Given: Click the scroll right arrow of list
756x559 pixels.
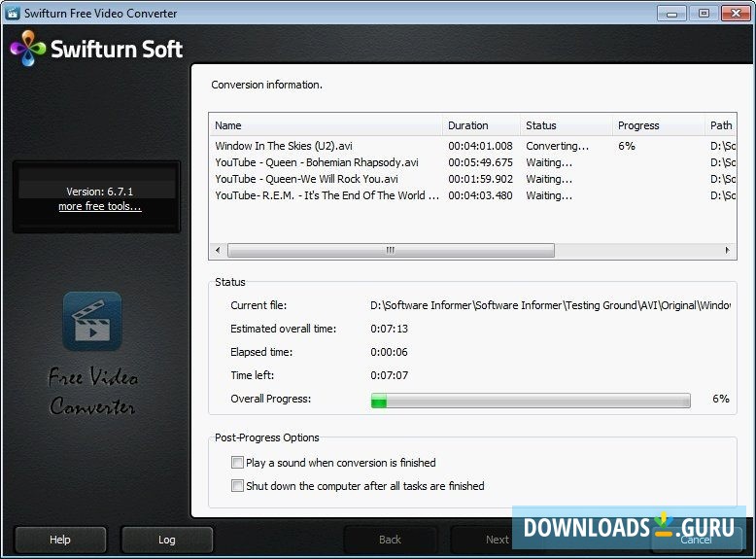Looking at the screenshot, I should click(727, 250).
